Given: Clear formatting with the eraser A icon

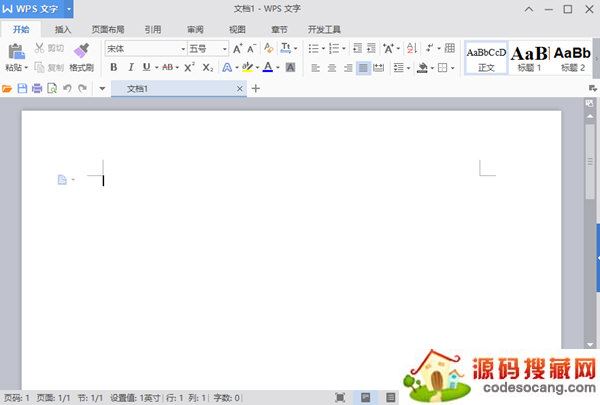Looking at the screenshot, I should coord(269,48).
